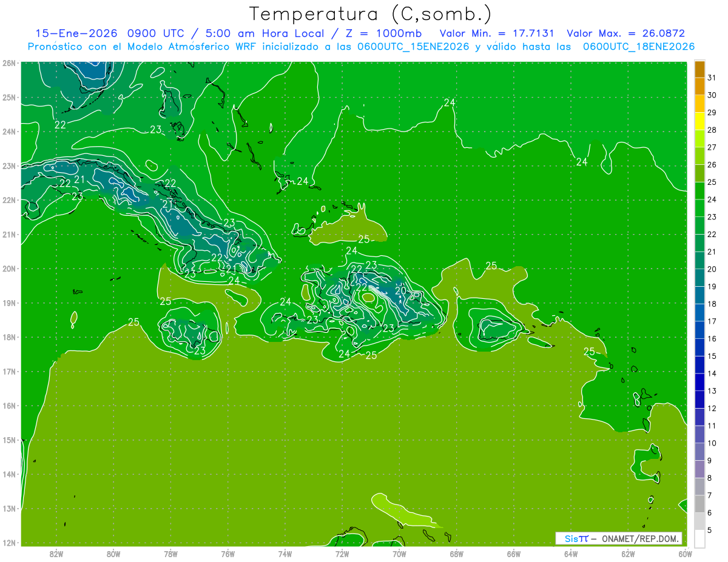728x562 pixels.
Task: Select 'Valor Max. = 26.0872' text
Action: point(625,34)
